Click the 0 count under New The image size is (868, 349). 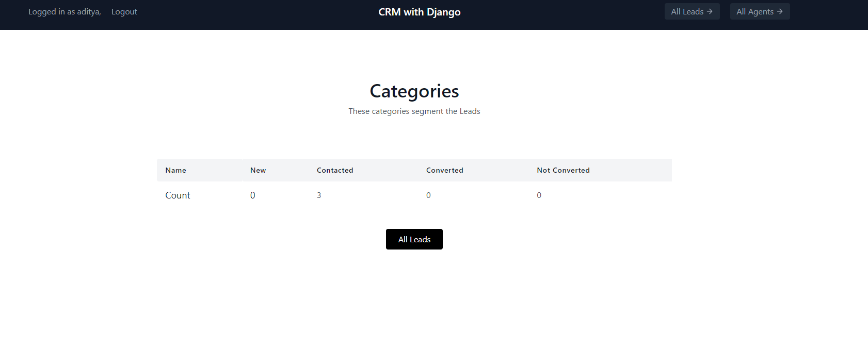click(253, 195)
